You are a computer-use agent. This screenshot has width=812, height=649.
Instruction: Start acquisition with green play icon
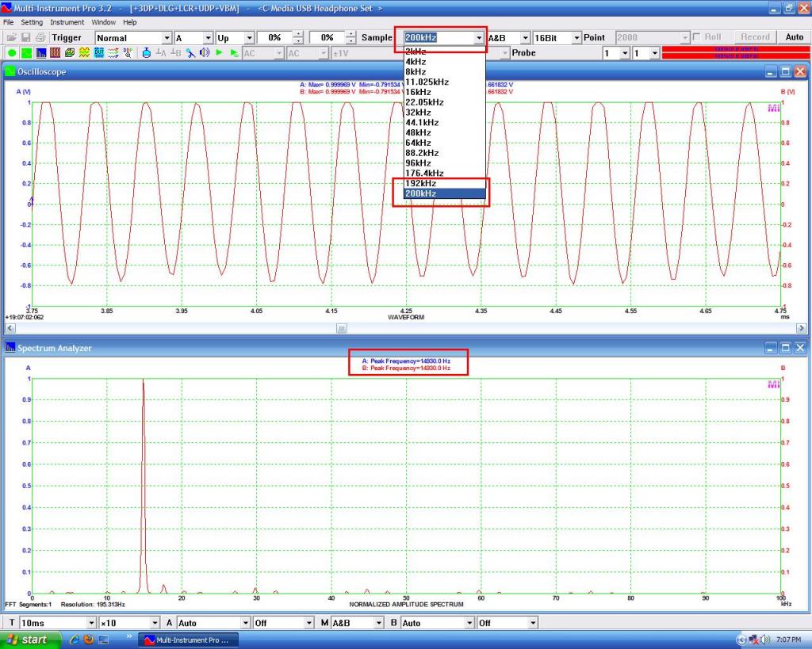[x=219, y=53]
